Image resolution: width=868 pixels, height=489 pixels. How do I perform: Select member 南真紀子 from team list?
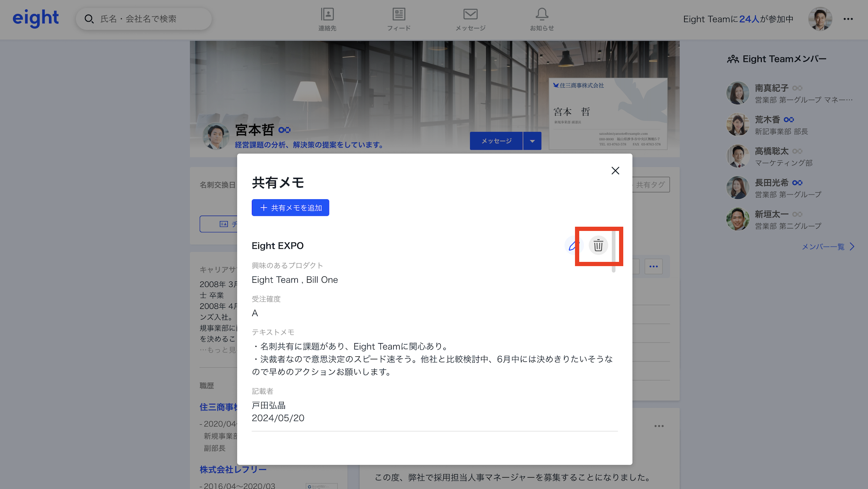(x=771, y=88)
